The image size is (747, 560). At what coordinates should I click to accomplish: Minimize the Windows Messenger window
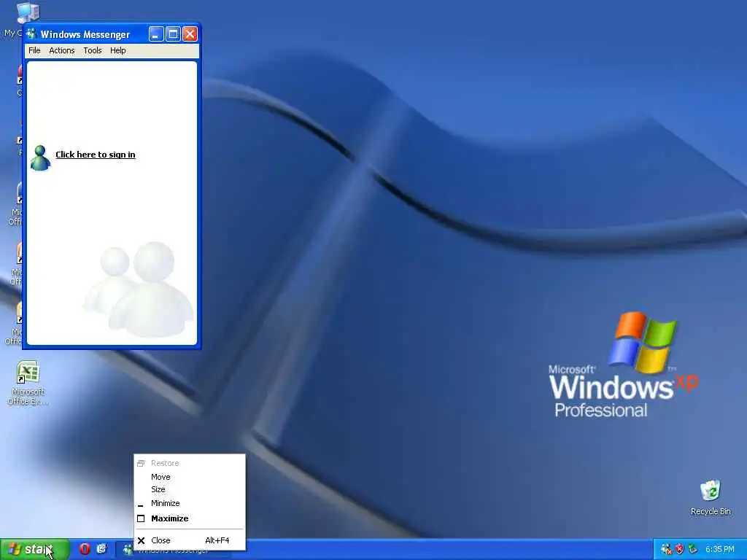[156, 34]
